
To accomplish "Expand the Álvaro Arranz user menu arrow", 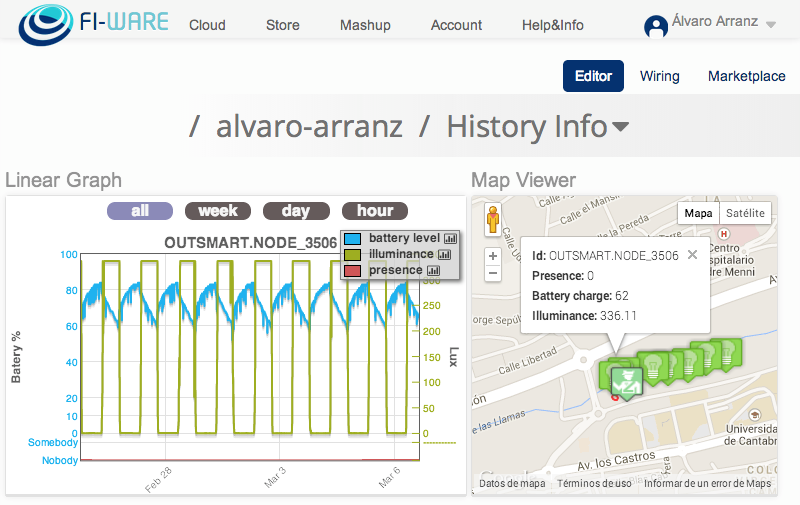I will coord(771,24).
